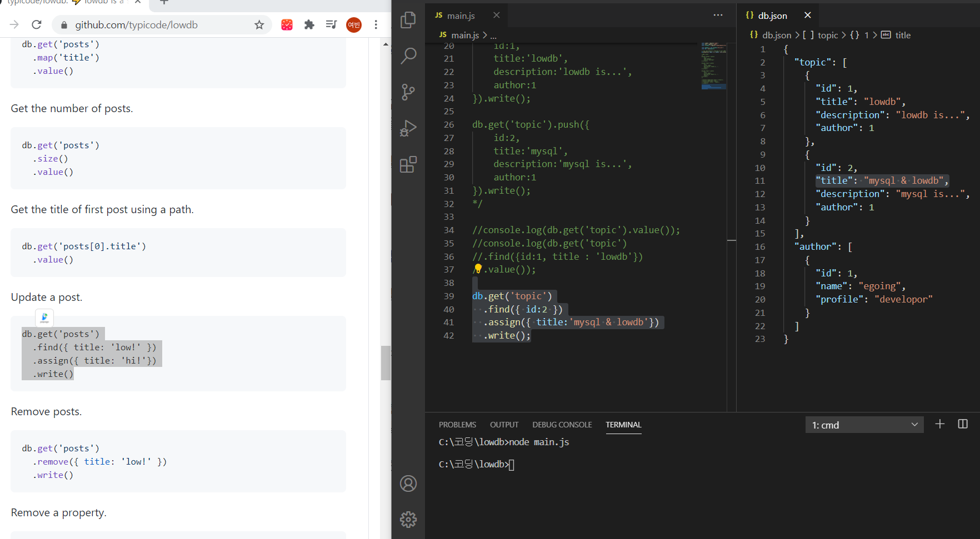Click 'topic' breadcrumb in db.json

[x=828, y=35]
